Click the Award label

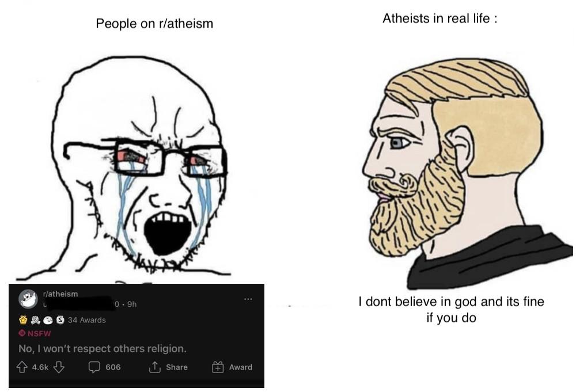click(x=241, y=367)
